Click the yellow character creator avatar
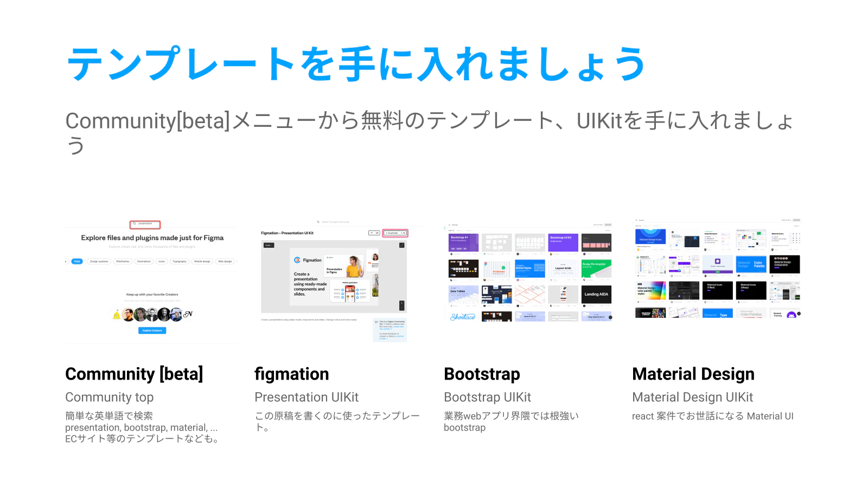Screen dimensions: 868x488 (x=116, y=314)
